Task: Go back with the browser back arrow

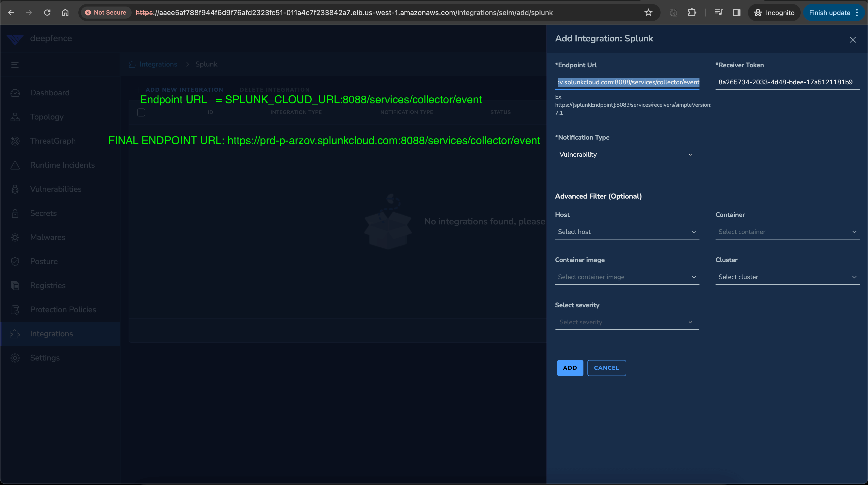Action: (x=11, y=13)
